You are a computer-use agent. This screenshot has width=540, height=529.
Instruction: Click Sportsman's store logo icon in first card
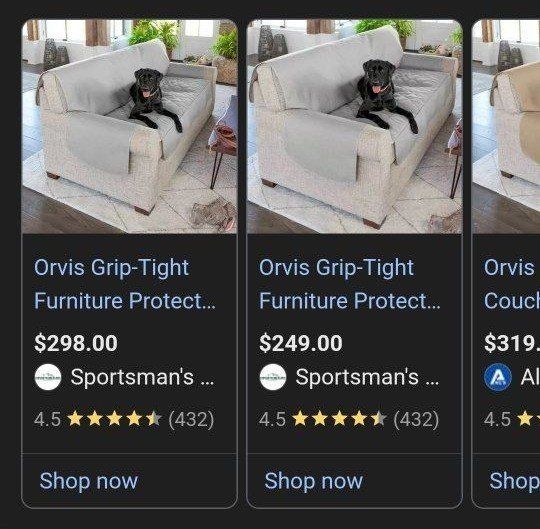click(x=48, y=377)
